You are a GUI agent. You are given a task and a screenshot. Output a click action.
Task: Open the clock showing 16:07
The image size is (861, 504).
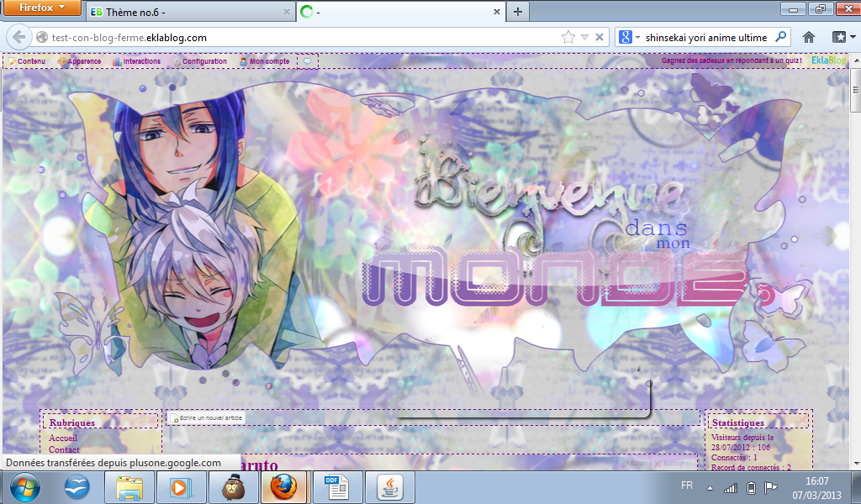tap(817, 487)
